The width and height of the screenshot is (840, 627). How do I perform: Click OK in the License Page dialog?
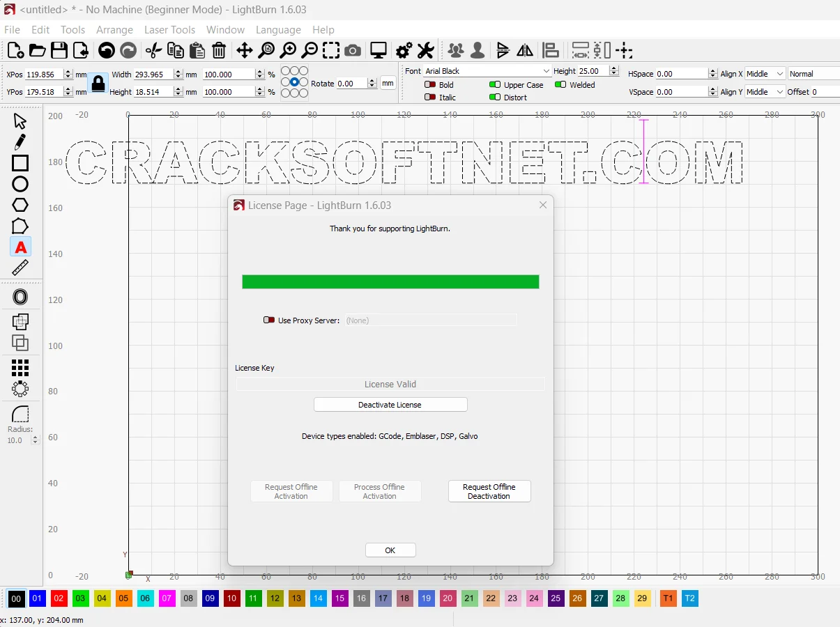tap(390, 550)
